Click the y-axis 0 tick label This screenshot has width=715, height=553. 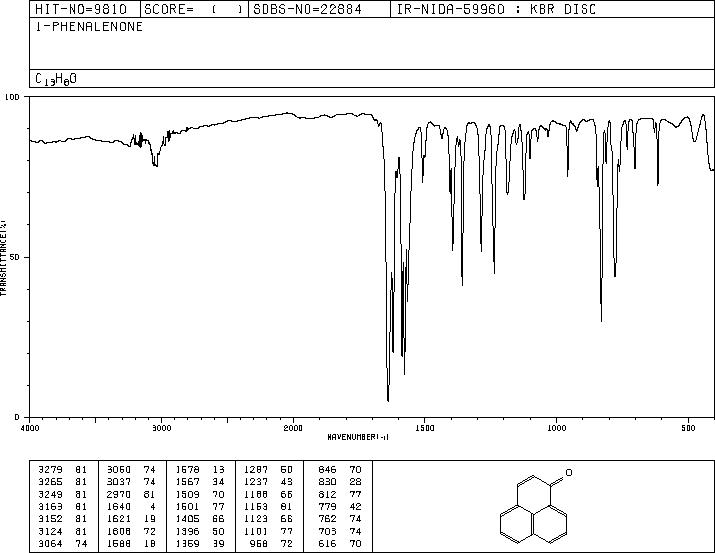click(x=17, y=417)
